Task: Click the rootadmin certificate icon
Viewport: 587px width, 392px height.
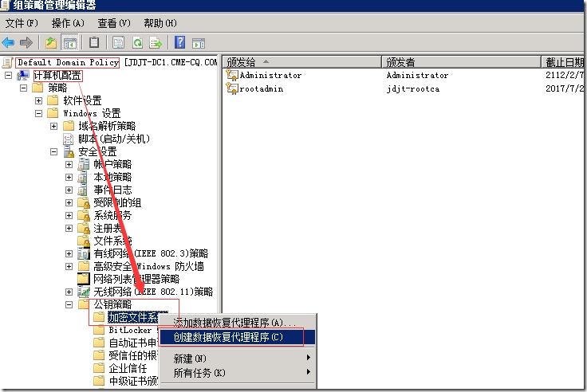Action: coord(232,88)
